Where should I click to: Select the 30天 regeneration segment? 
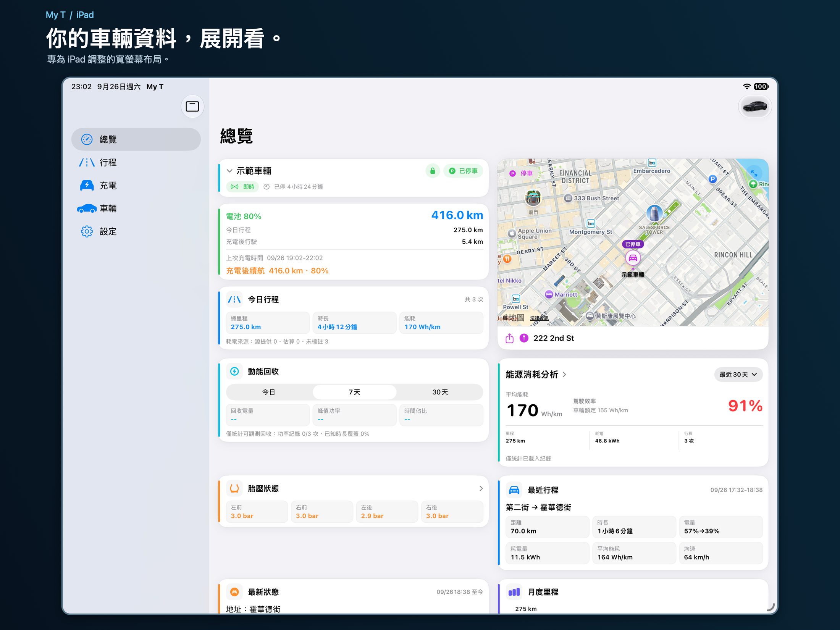tap(440, 392)
